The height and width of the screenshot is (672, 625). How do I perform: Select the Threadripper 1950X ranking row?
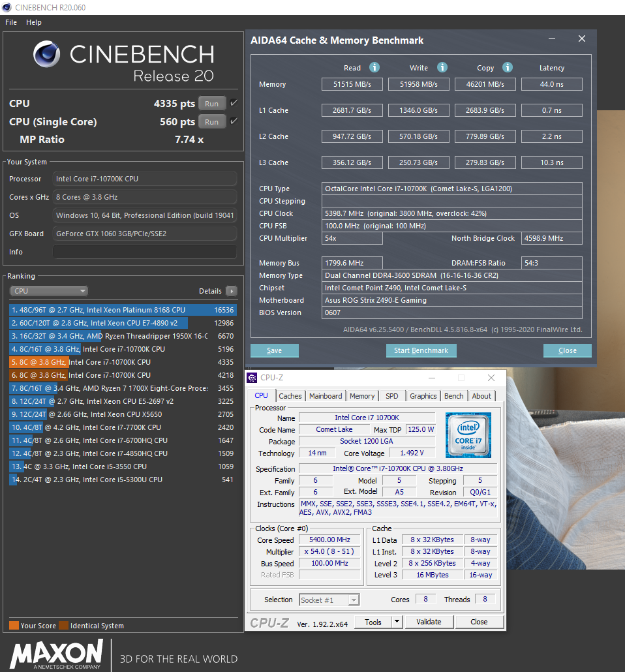(x=123, y=336)
